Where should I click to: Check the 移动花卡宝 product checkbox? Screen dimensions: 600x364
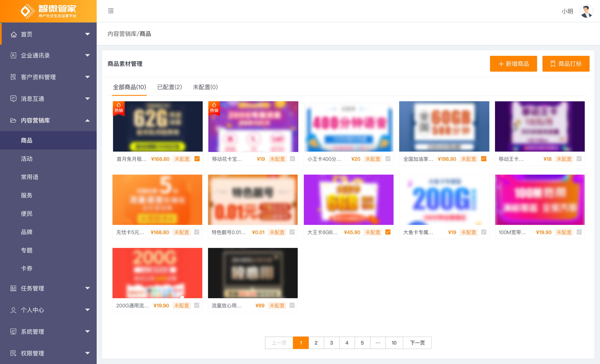click(x=292, y=159)
